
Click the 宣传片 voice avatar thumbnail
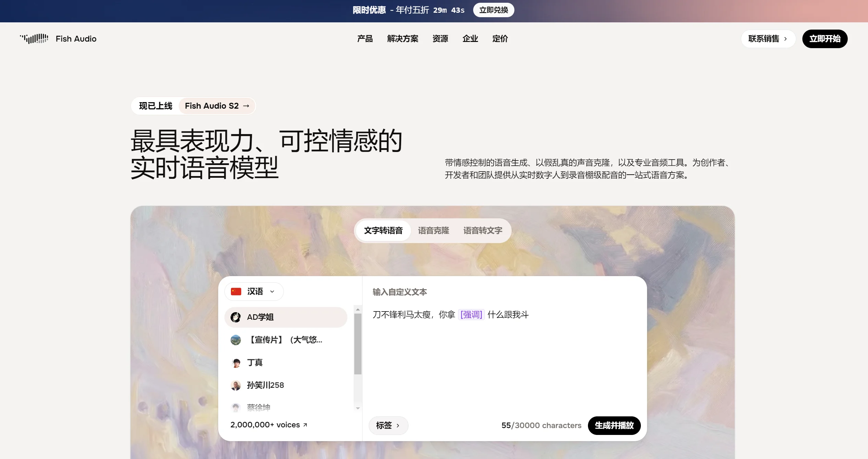(x=236, y=340)
